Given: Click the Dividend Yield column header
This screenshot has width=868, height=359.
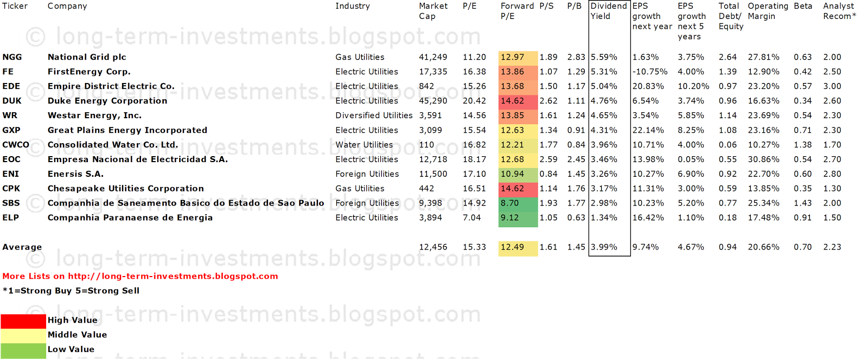Looking at the screenshot, I should click(609, 11).
